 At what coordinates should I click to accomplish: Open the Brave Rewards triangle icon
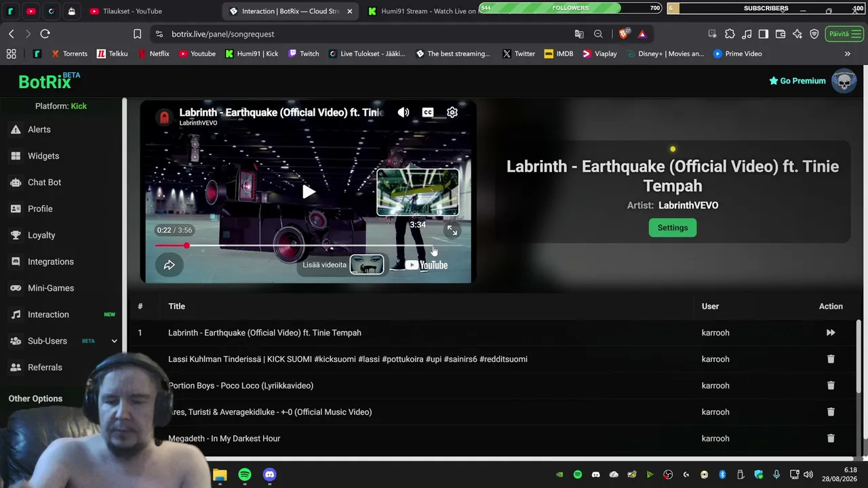(642, 34)
